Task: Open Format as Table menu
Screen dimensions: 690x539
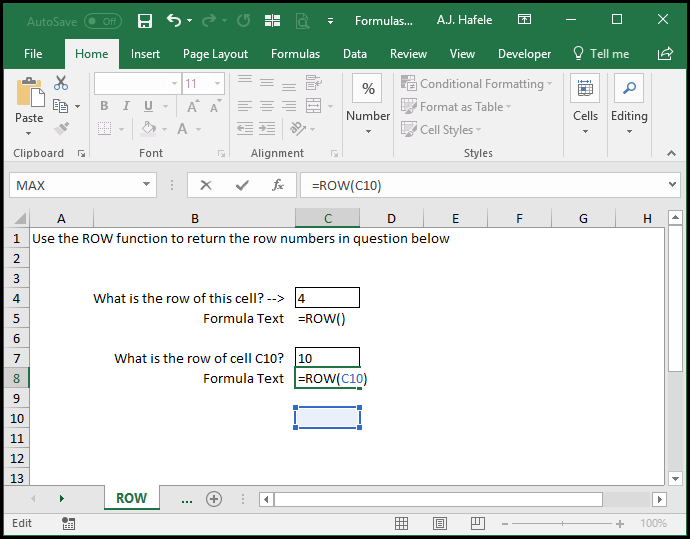Action: tap(456, 106)
